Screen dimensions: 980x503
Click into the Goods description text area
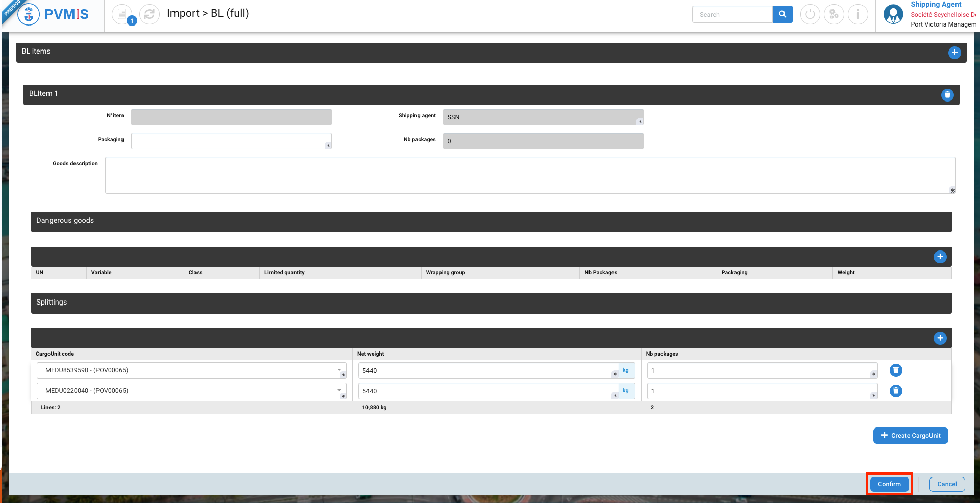[530, 175]
